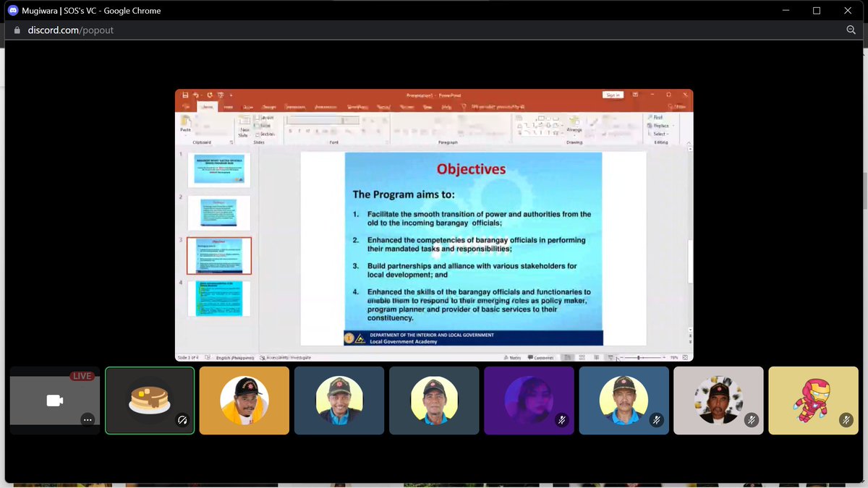
Task: Open the Select dropdown in the Editing group
Action: (658, 134)
